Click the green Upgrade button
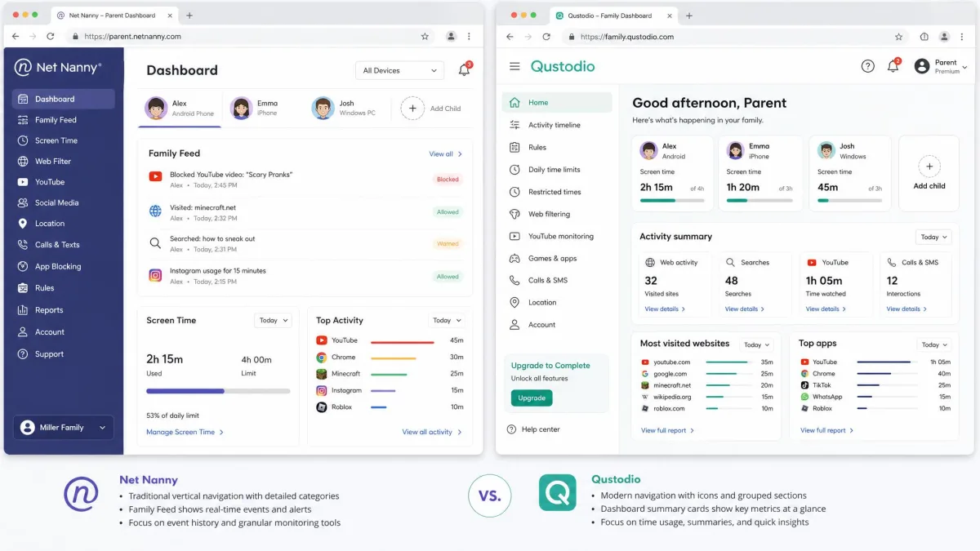Image resolution: width=980 pixels, height=551 pixels. pyautogui.click(x=532, y=398)
